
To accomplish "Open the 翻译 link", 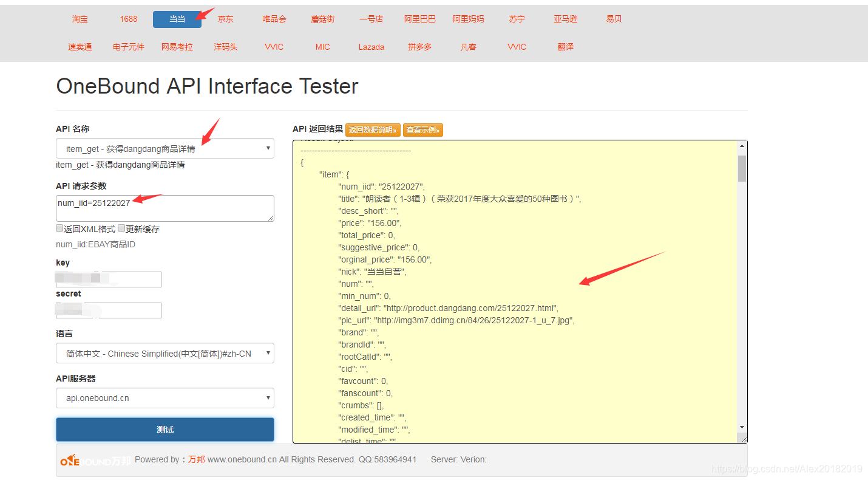I will (x=566, y=47).
